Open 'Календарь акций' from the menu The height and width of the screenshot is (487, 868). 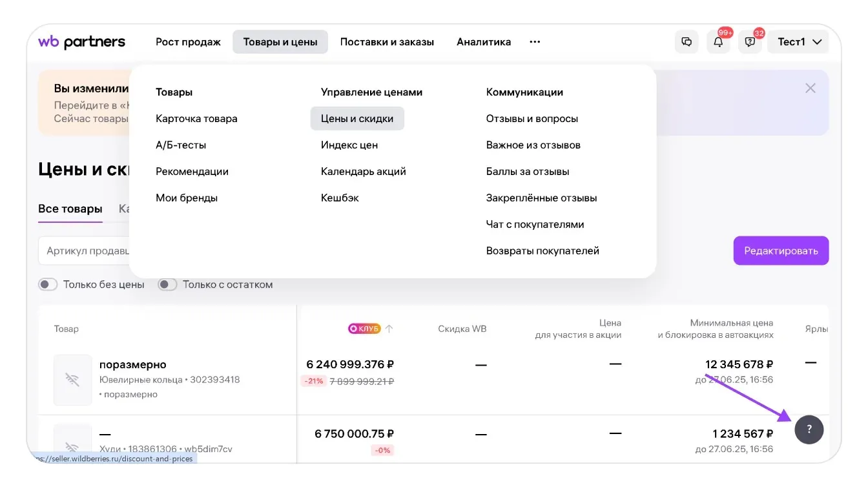click(x=363, y=172)
